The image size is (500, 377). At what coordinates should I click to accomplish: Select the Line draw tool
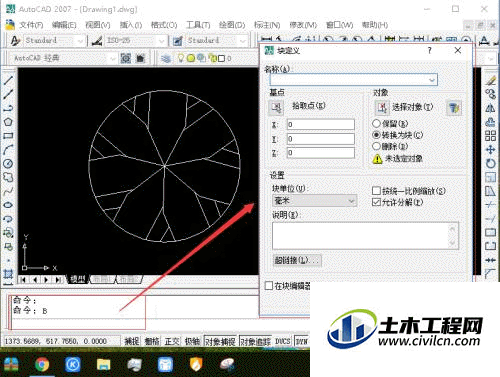click(8, 80)
